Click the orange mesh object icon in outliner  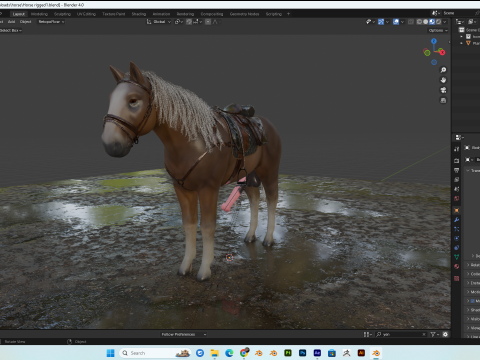pyautogui.click(x=468, y=43)
